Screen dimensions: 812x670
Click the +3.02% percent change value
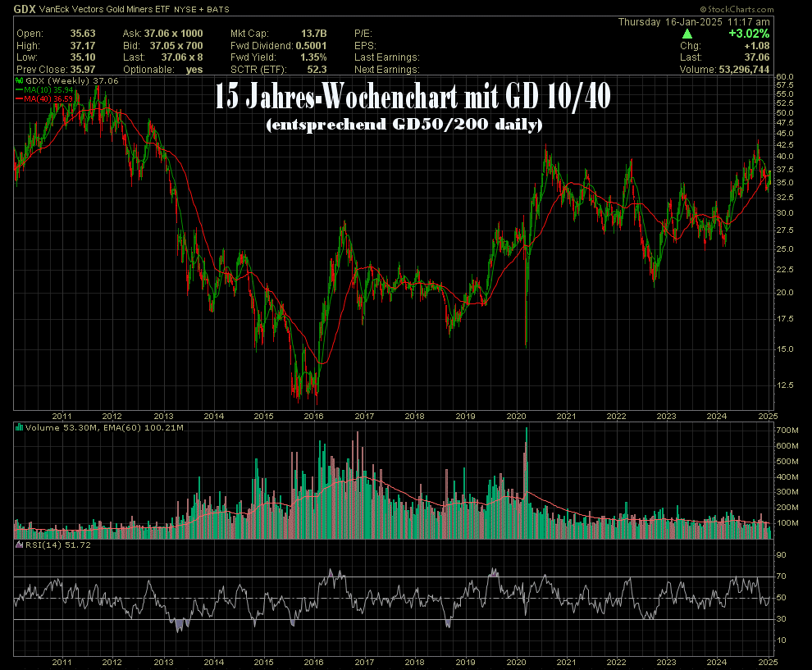749,34
